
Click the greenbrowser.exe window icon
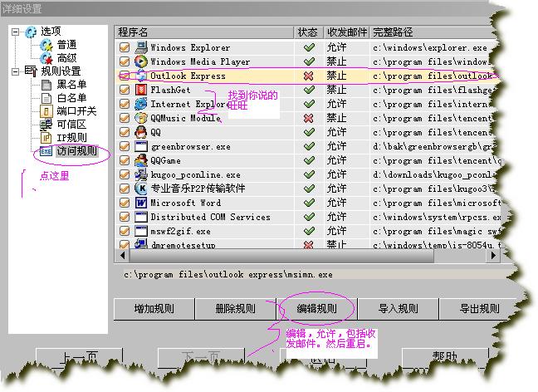coord(141,146)
